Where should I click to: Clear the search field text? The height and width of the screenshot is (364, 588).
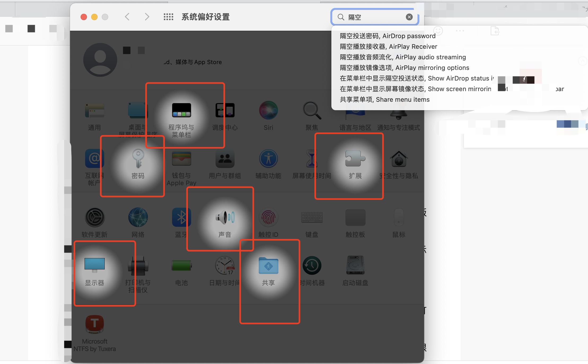409,17
